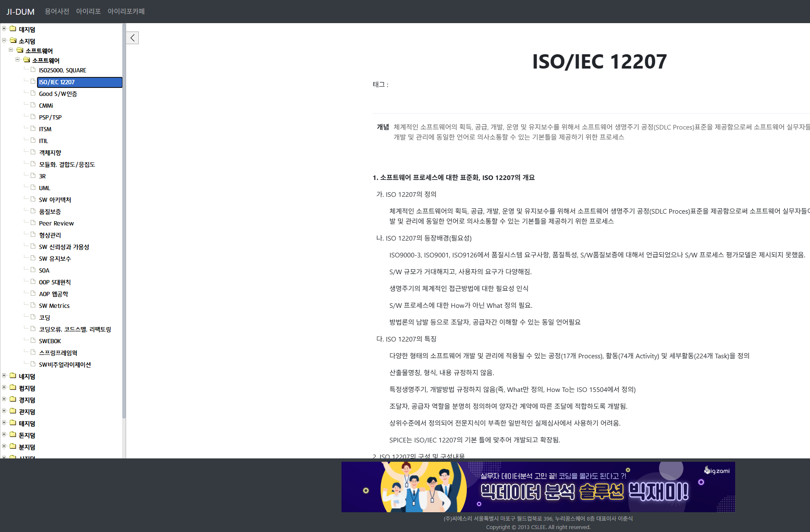Open the 용어사전 menu item

57,11
